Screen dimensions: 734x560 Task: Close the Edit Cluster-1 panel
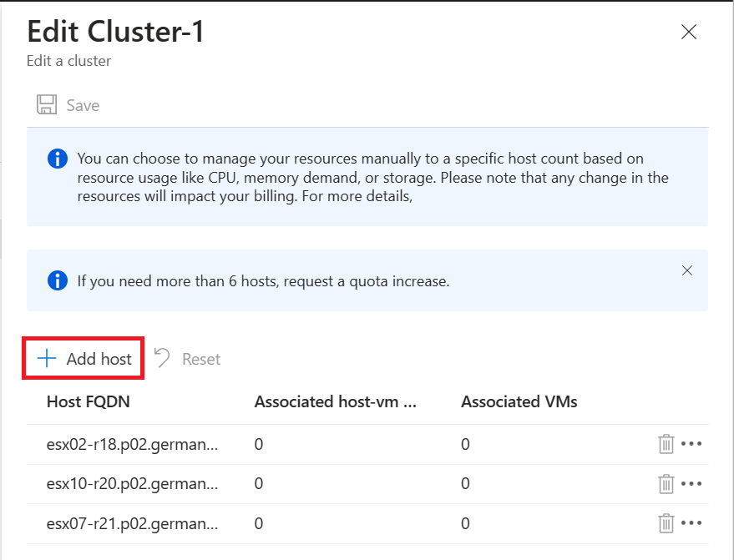(x=689, y=32)
